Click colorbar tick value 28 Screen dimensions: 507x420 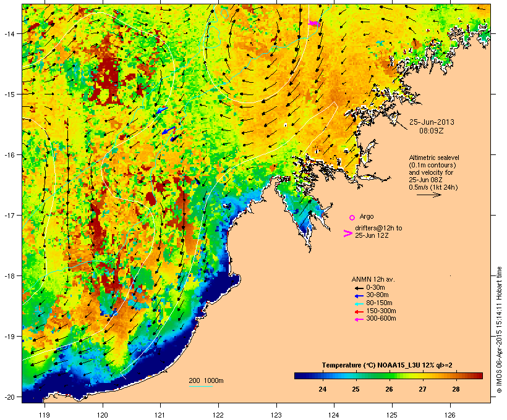coord(456,389)
